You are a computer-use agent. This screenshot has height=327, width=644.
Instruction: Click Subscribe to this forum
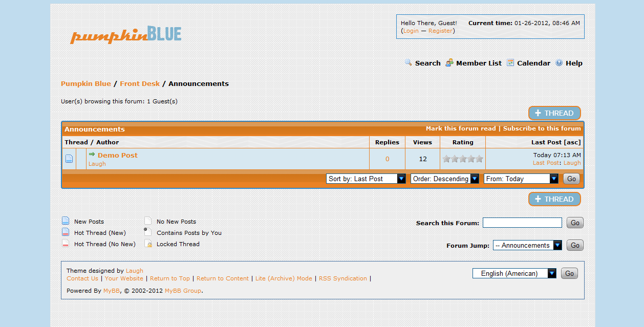542,128
